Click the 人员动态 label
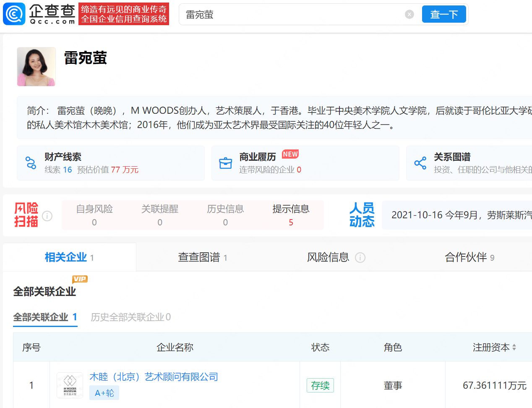 pyautogui.click(x=362, y=215)
